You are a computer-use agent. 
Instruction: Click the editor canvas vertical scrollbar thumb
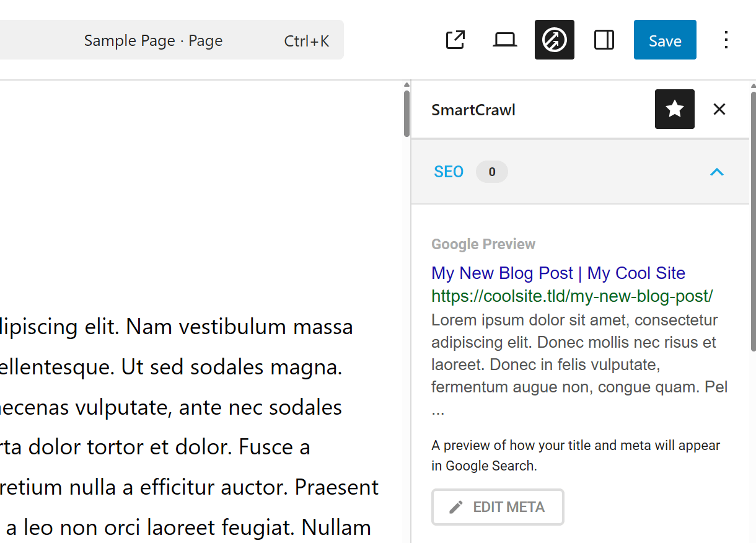(x=407, y=113)
